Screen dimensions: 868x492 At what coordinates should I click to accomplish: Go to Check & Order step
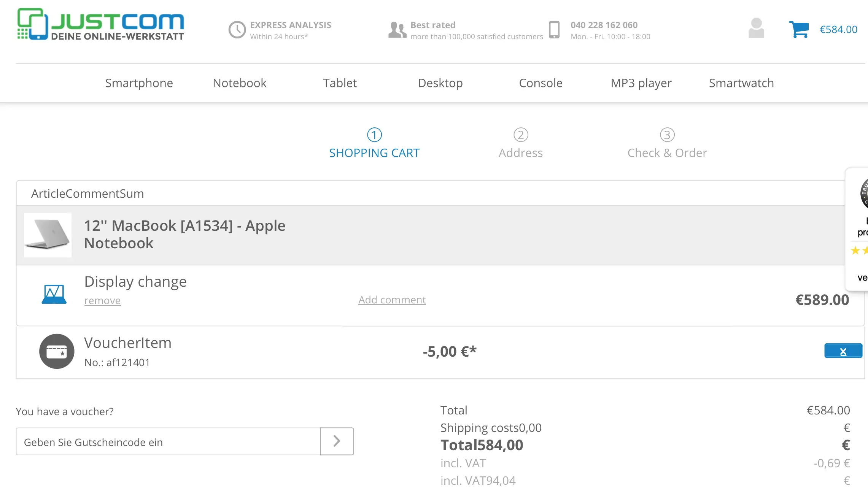[667, 143]
